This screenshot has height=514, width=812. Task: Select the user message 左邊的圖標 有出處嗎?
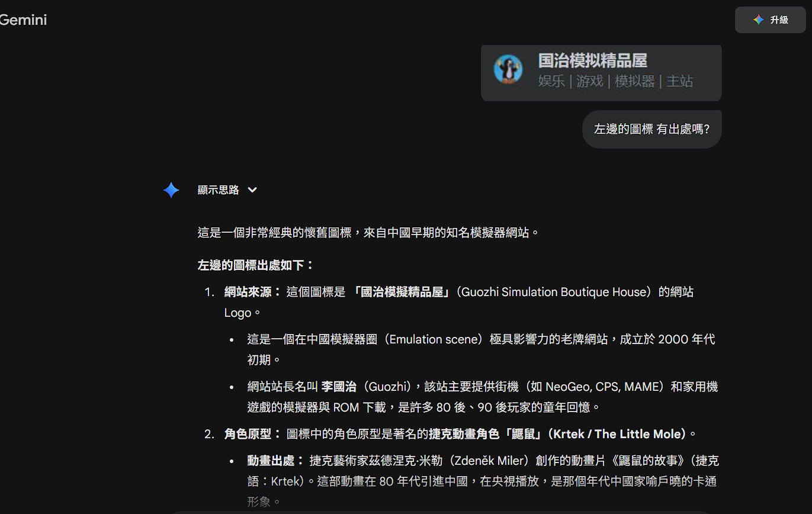pyautogui.click(x=651, y=129)
